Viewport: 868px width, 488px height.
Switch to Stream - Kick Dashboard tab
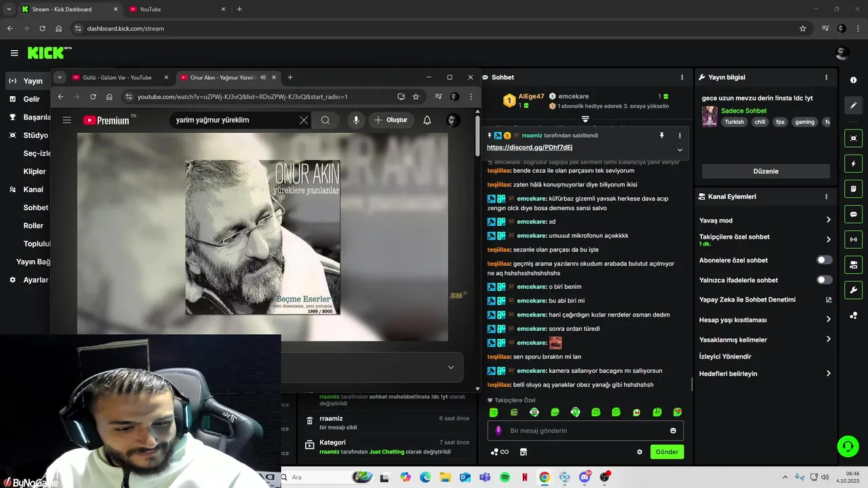tap(70, 9)
